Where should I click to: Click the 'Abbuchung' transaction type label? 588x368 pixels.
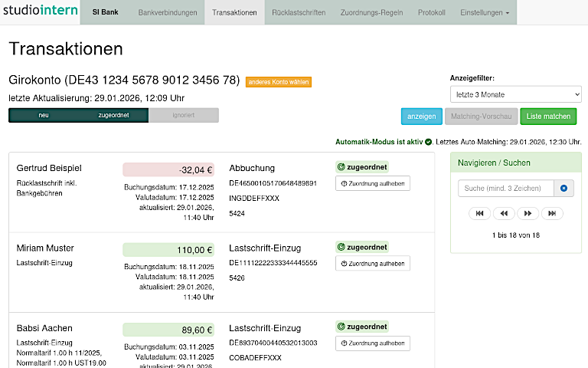252,168
